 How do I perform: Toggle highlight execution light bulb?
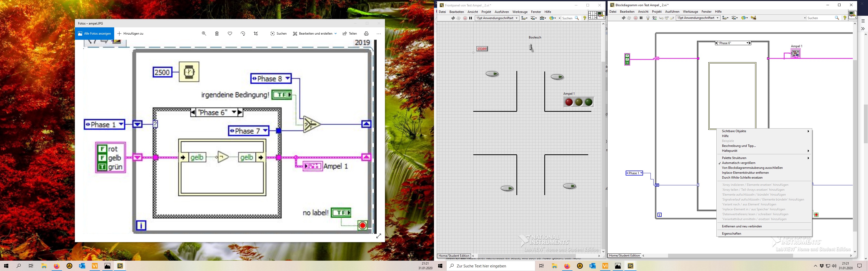(x=648, y=18)
